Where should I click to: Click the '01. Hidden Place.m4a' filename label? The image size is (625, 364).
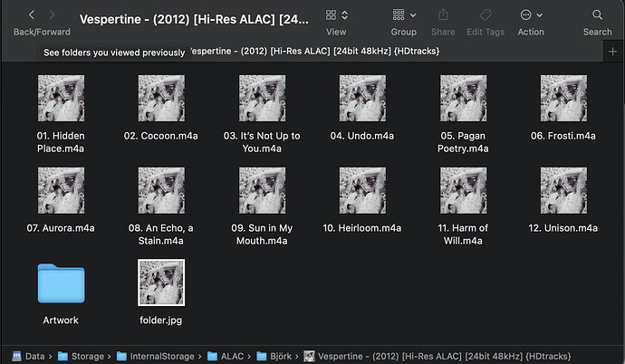61,142
